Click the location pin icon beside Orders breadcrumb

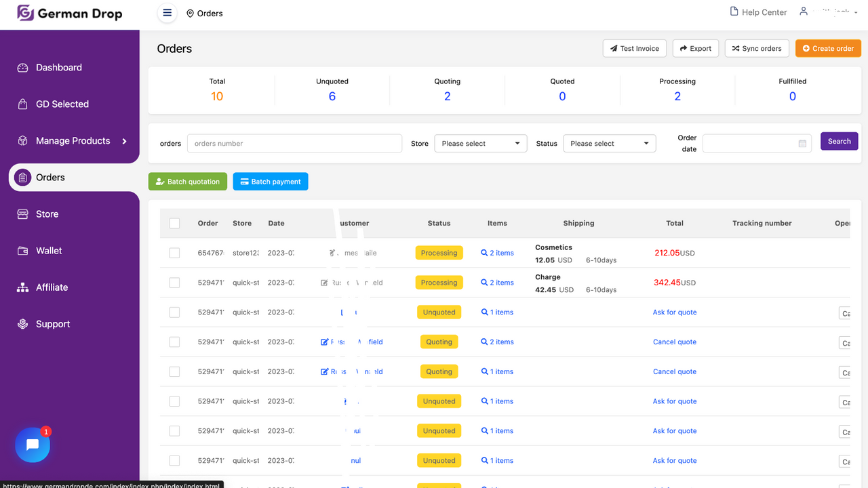[x=190, y=14]
